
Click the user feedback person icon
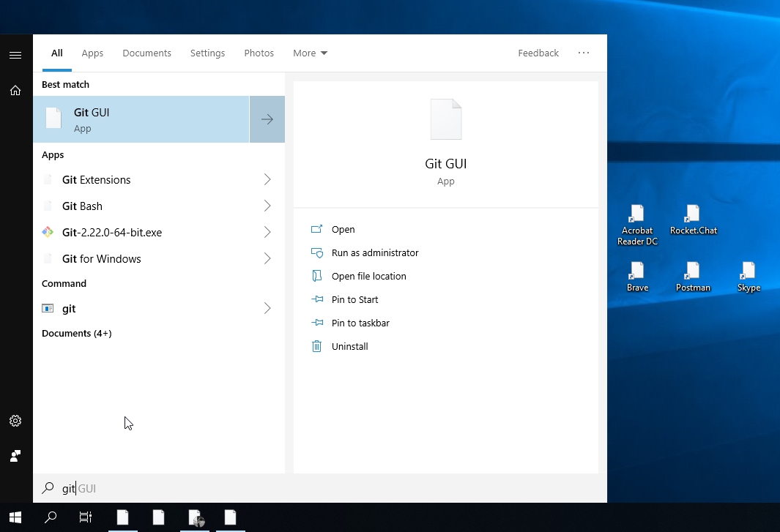click(15, 456)
